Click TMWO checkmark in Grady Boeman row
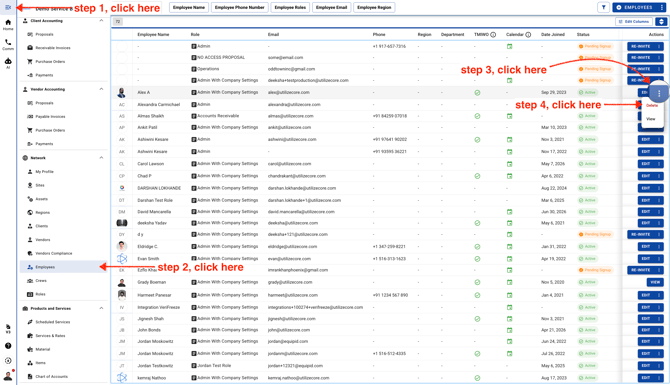The width and height of the screenshot is (670, 385). pos(477,282)
